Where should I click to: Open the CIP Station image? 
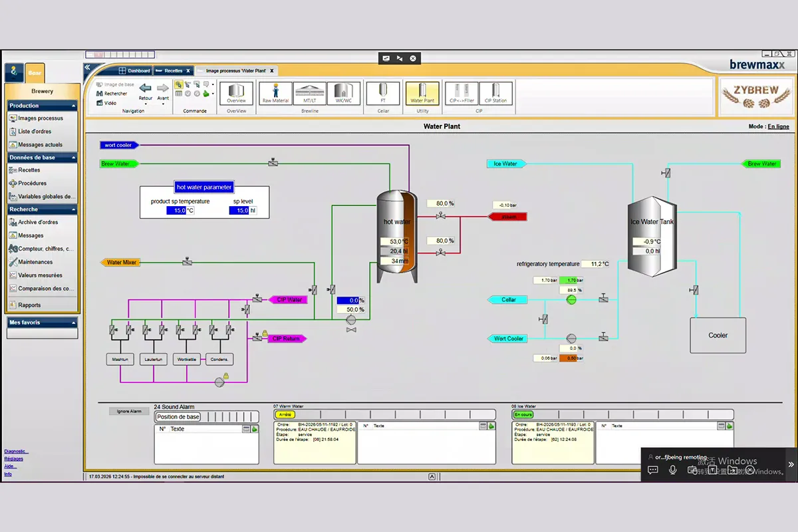tap(495, 93)
